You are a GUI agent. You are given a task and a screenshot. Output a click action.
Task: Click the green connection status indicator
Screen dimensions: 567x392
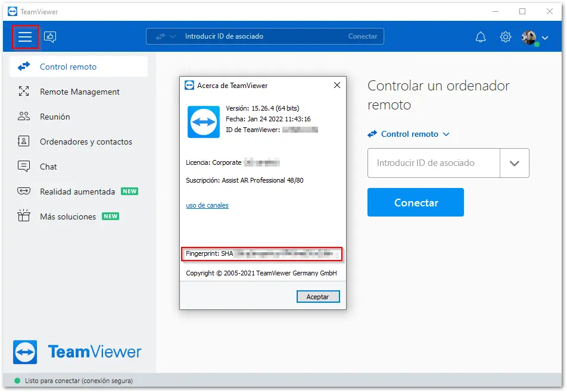click(x=17, y=381)
